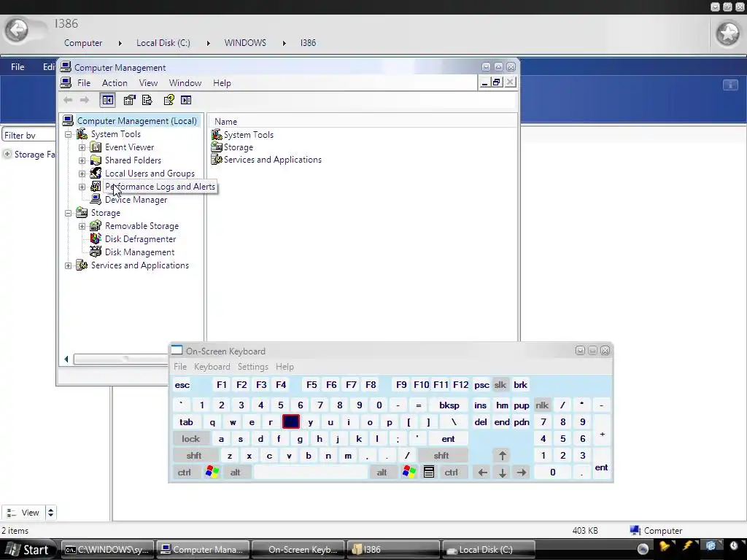Open Settings menu in On-Screen Keyboard
Image resolution: width=747 pixels, height=560 pixels.
tap(253, 367)
